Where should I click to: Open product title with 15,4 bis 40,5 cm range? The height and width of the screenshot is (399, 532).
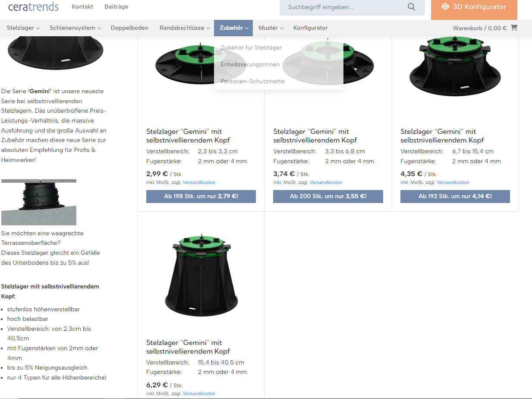coord(188,347)
